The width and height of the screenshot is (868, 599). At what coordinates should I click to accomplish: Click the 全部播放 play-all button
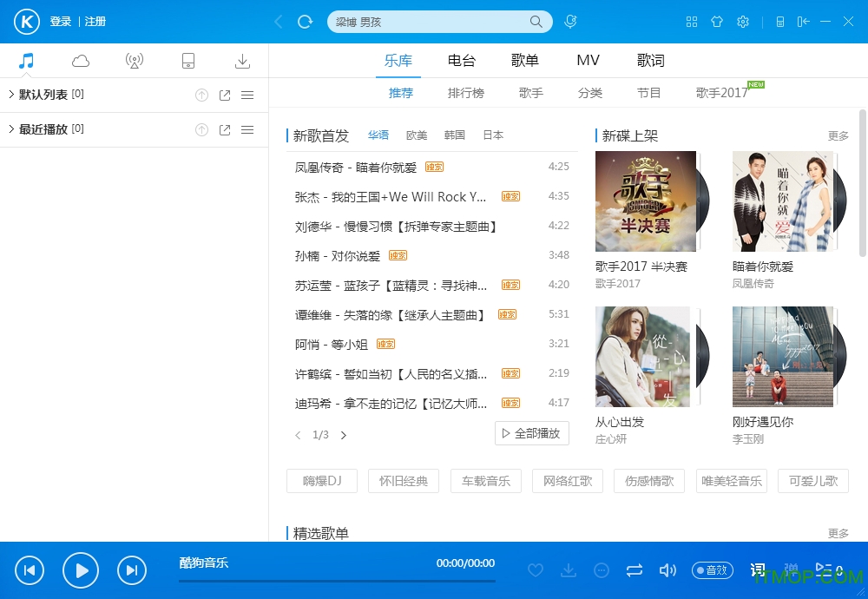(x=532, y=433)
